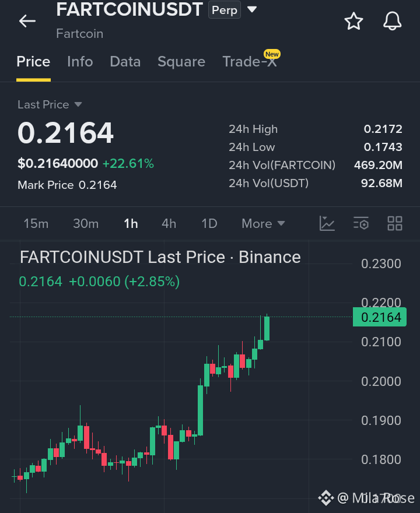This screenshot has width=420, height=513.
Task: Switch to the Price tab
Action: (33, 62)
